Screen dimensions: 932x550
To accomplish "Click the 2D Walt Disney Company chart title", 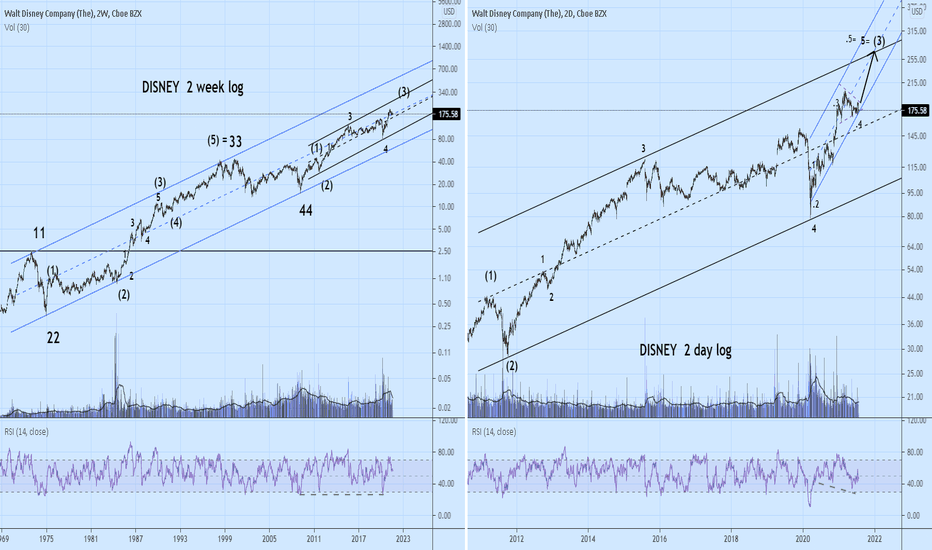I will point(540,13).
